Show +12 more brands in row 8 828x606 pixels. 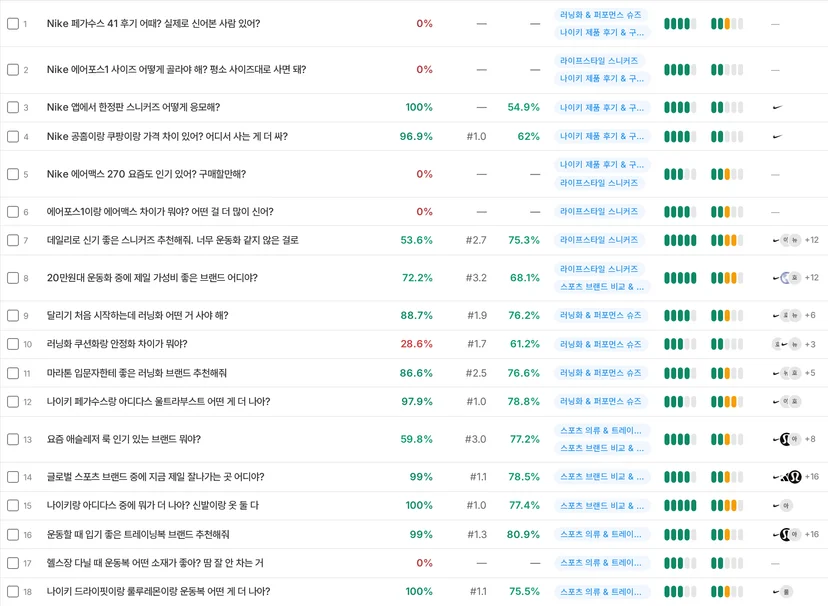coord(812,278)
